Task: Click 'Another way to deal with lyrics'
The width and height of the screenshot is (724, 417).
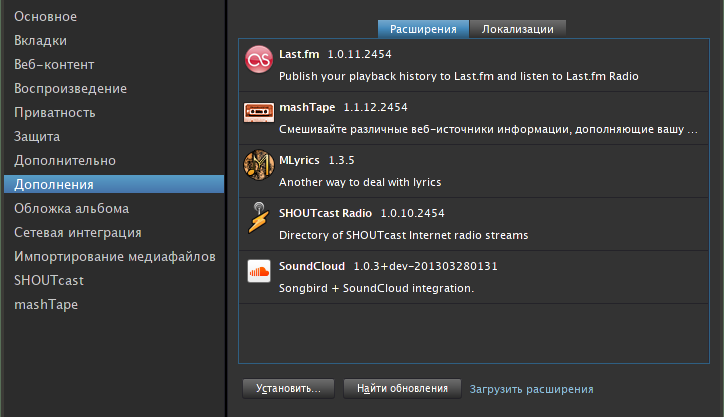Action: pyautogui.click(x=360, y=182)
